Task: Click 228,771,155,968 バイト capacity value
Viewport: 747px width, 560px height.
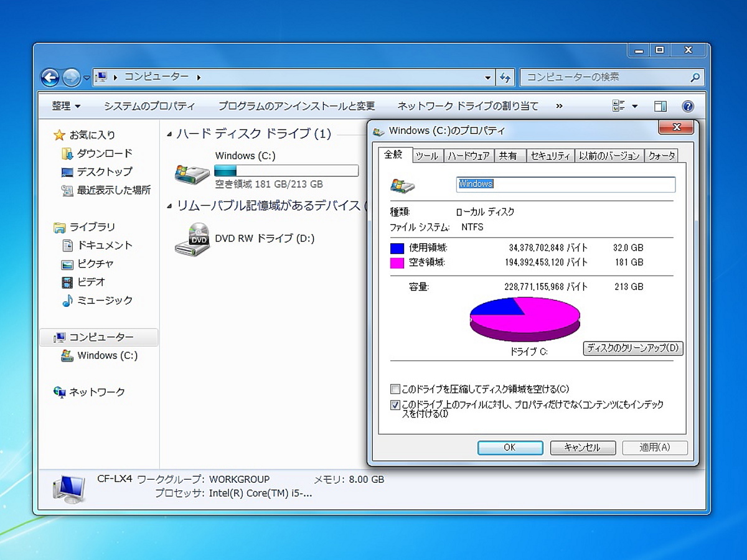Action: [546, 287]
